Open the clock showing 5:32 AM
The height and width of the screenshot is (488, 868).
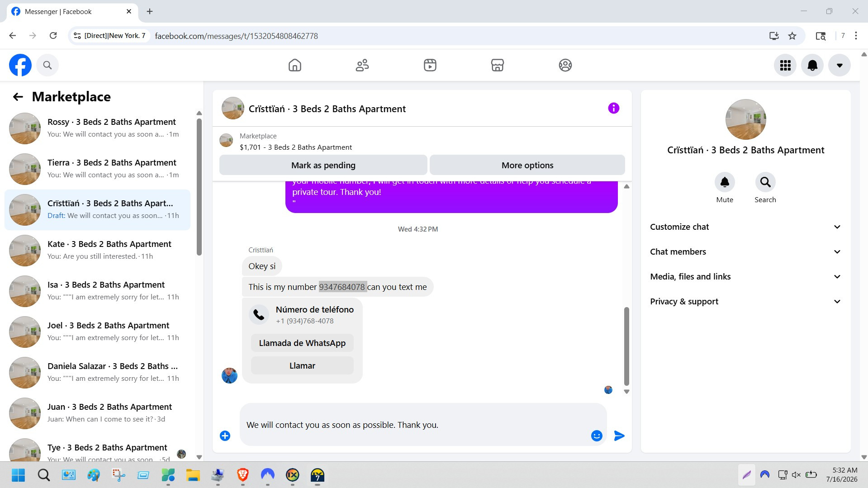coord(842,474)
